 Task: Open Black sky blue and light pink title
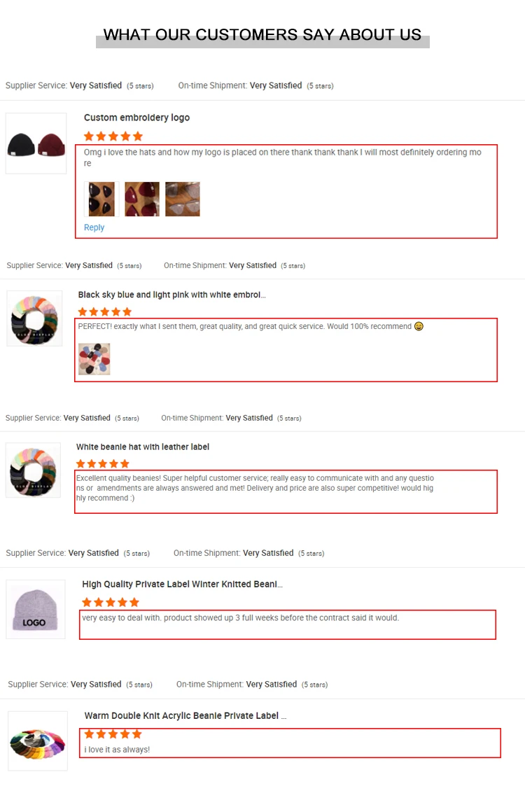click(171, 295)
